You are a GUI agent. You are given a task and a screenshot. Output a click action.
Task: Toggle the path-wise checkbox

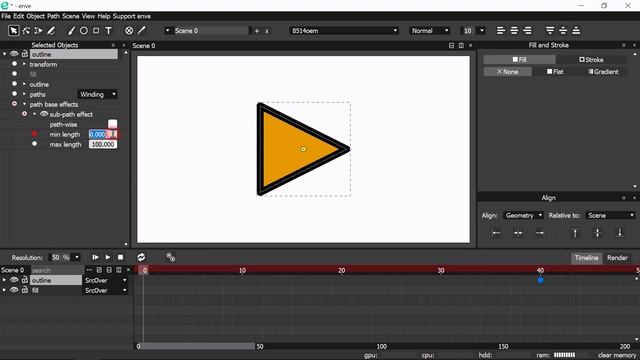pos(112,124)
